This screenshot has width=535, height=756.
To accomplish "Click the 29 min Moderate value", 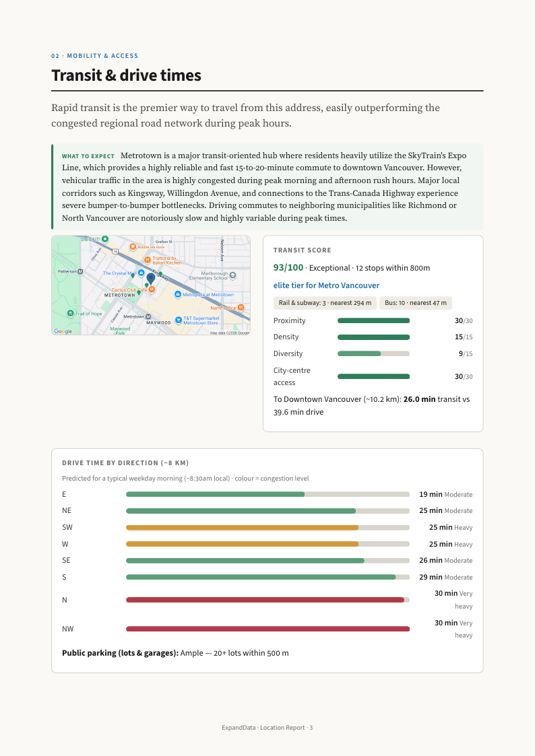I will pos(446,577).
